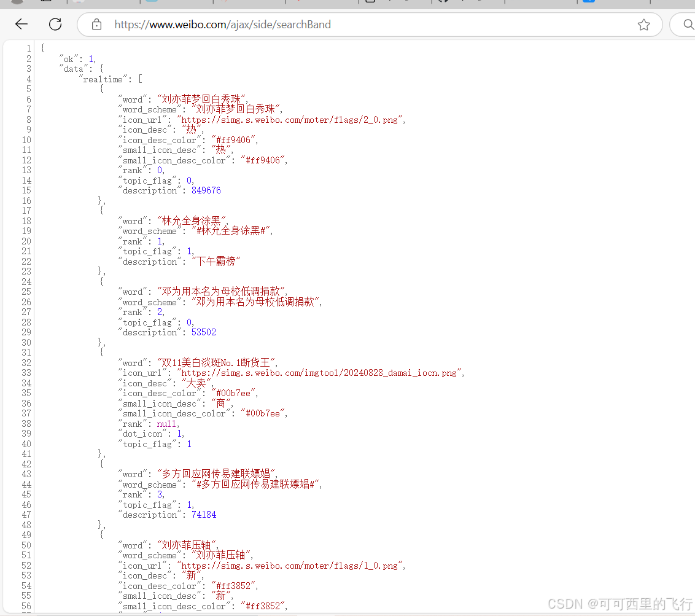Select the description value 849676

coord(206,190)
